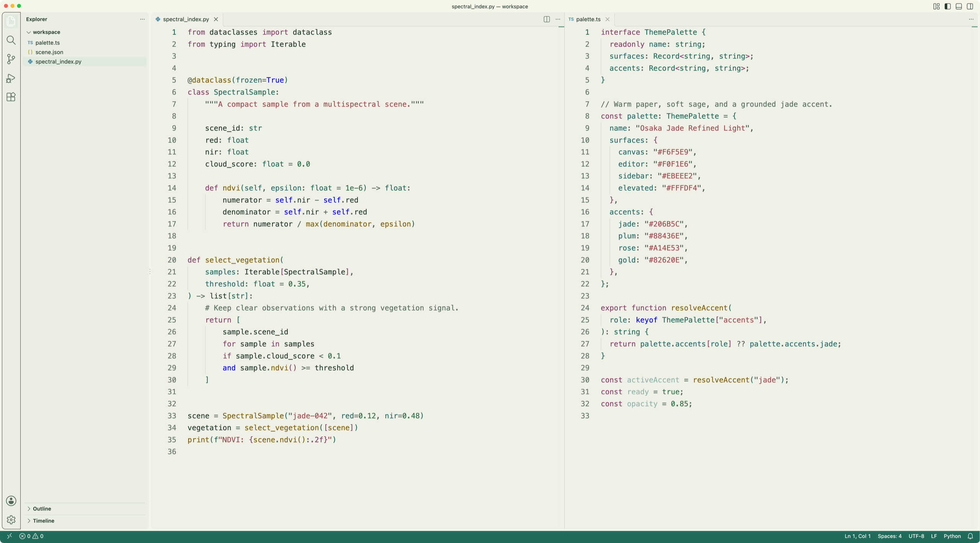Image resolution: width=980 pixels, height=543 pixels.
Task: Open the Run and Debug view icon
Action: (11, 78)
